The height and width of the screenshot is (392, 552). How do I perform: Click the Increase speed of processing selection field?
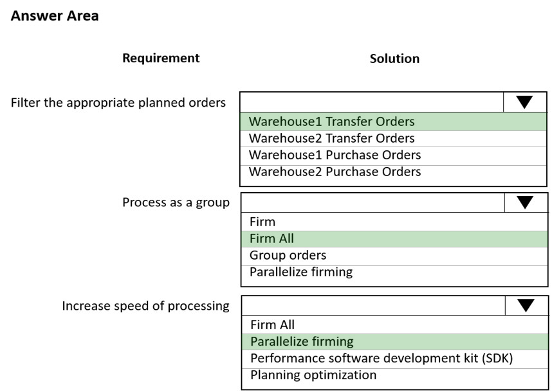pyautogui.click(x=374, y=305)
